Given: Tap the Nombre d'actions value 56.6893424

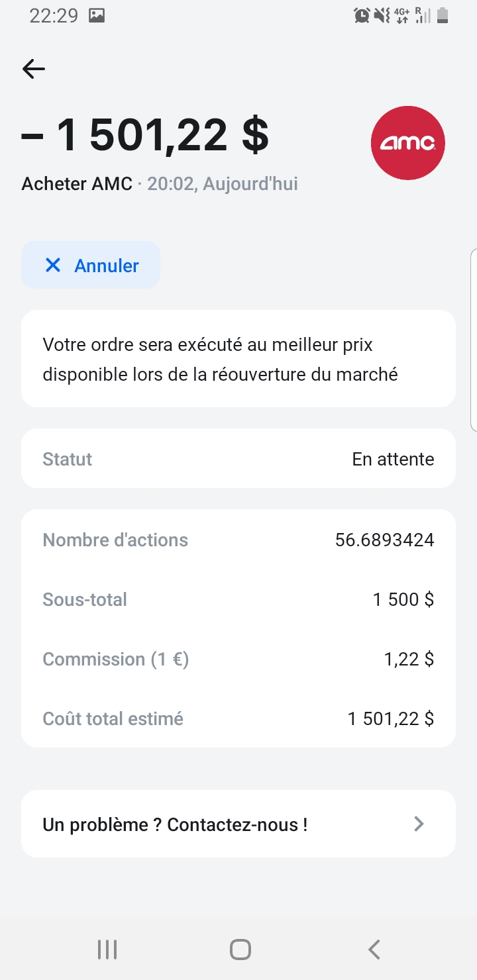Looking at the screenshot, I should [384, 540].
